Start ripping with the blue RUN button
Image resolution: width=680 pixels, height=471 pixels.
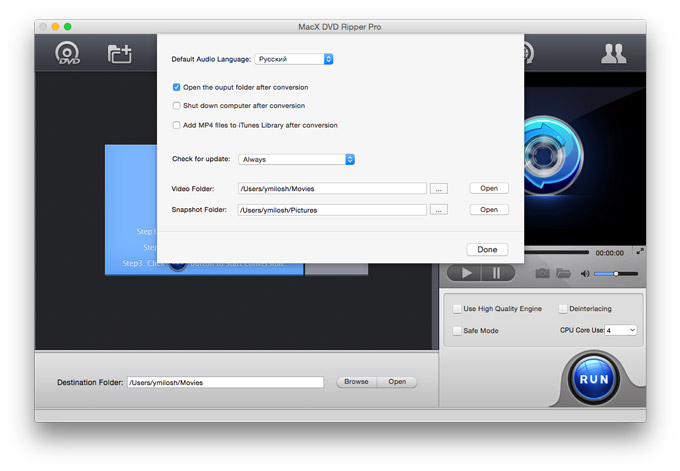coord(587,380)
